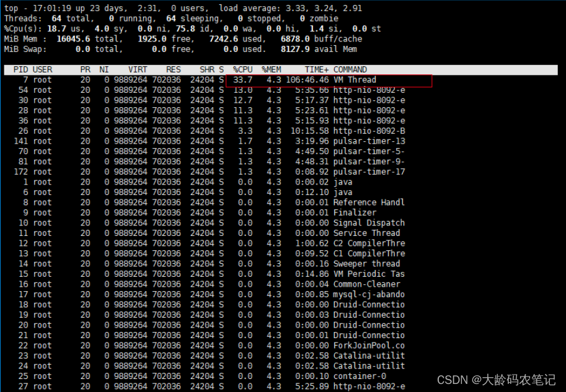
Task: Click the 1.7 CPU value
Action: [245, 141]
